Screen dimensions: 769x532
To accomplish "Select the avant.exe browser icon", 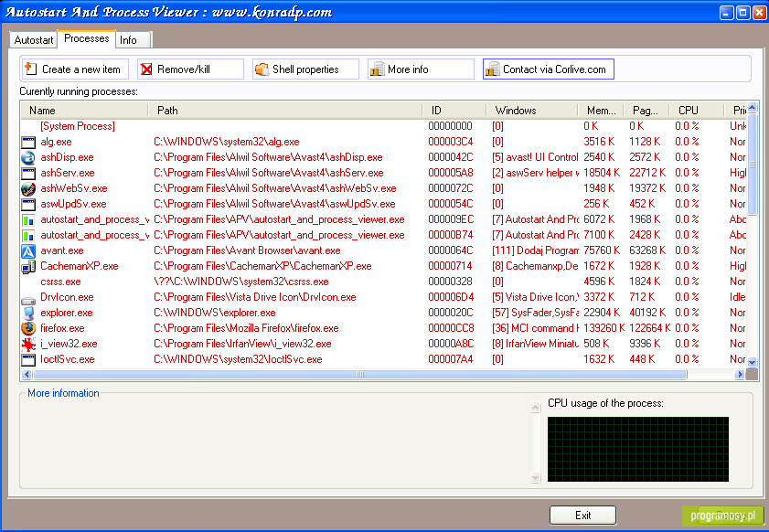I will click(28, 251).
